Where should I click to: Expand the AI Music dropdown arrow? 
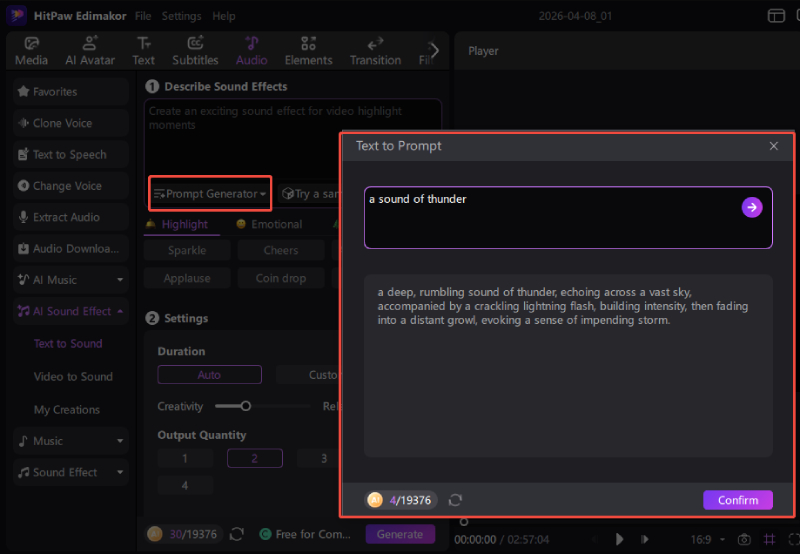[120, 280]
